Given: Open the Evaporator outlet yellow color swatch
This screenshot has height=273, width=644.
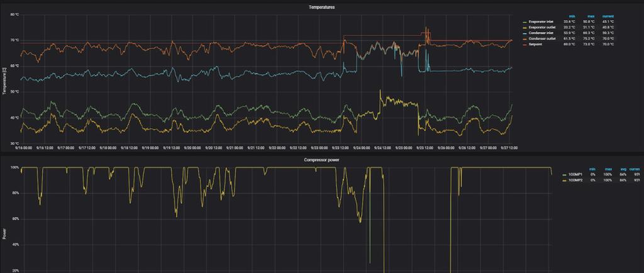Looking at the screenshot, I should [x=525, y=28].
